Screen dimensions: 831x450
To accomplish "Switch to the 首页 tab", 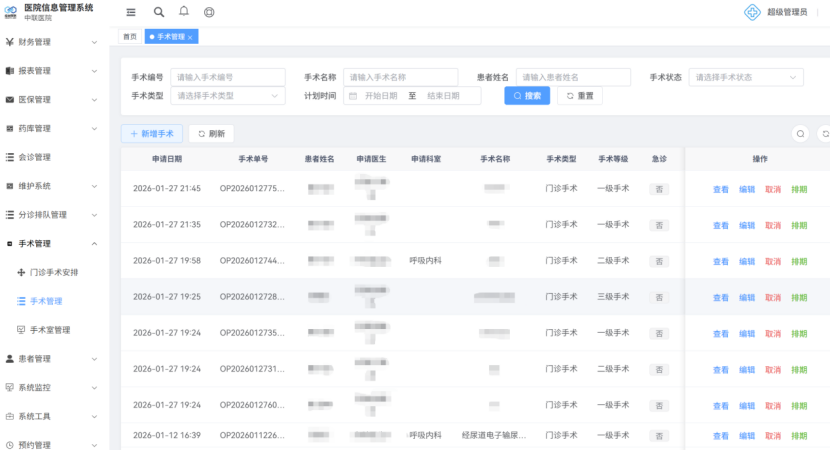I will click(x=129, y=37).
